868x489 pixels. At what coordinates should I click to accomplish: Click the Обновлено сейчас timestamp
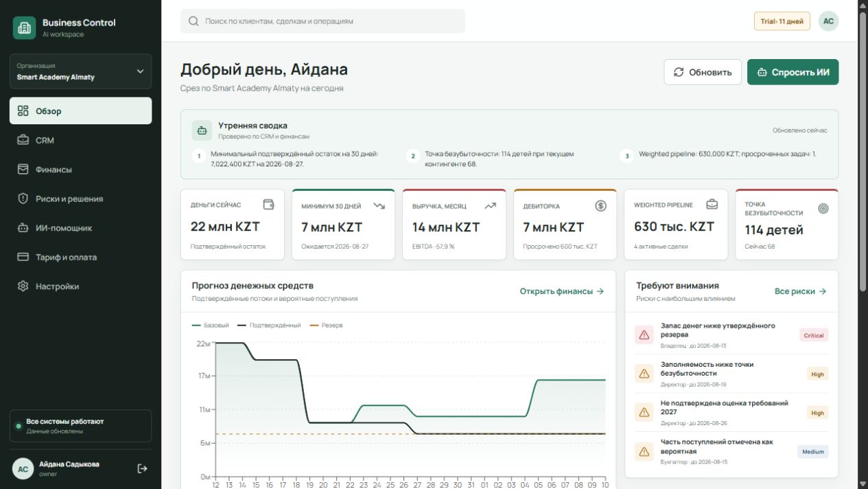[x=799, y=130]
